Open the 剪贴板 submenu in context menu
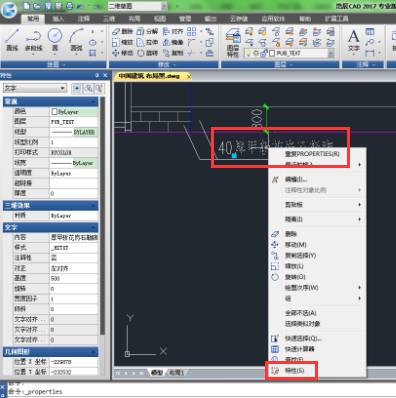 coord(316,205)
